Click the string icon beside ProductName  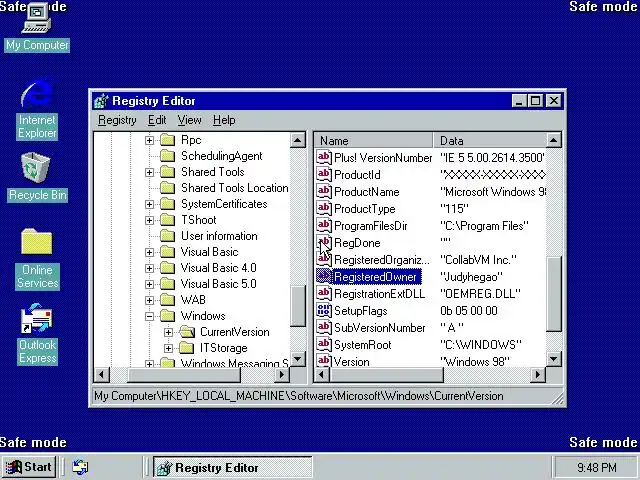324,191
